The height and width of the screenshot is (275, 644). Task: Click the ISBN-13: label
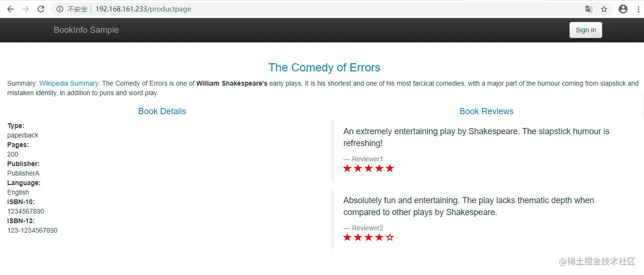pos(21,221)
